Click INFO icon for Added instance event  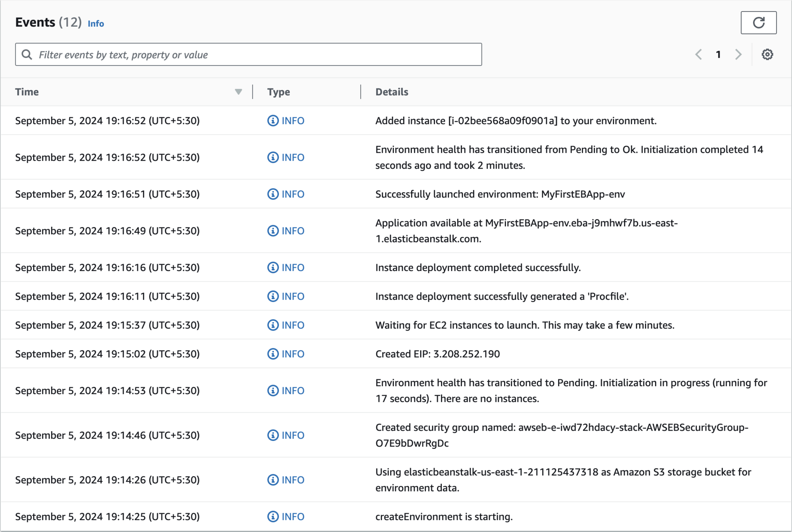point(273,121)
